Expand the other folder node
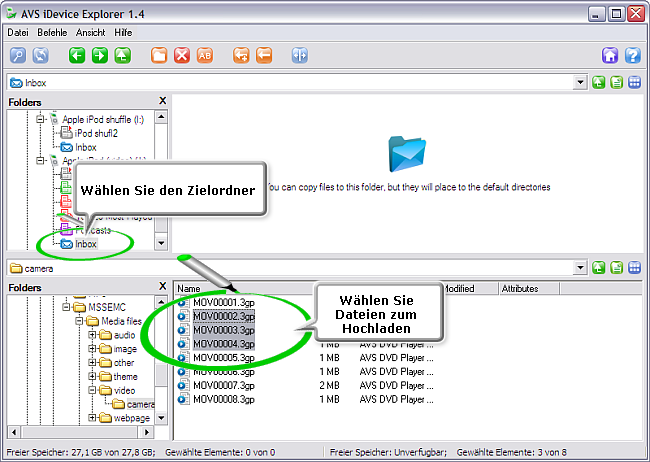This screenshot has width=650, height=462. click(92, 362)
